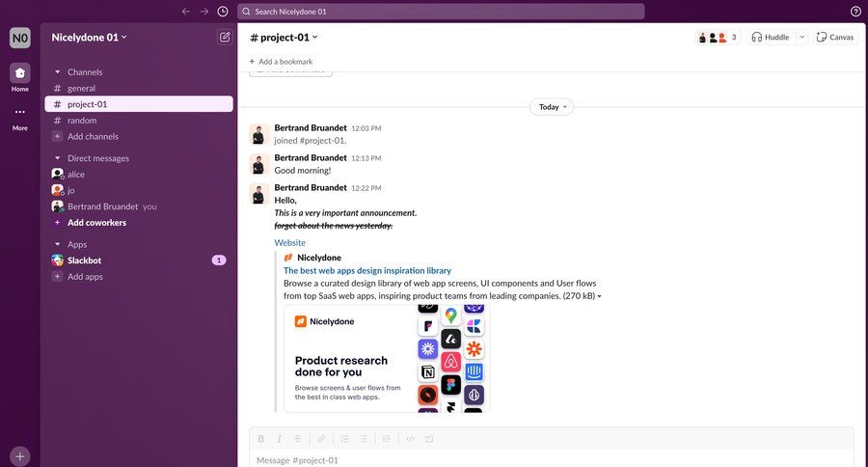This screenshot has height=467, width=868.
Task: Open the Today date dropdown
Action: pos(552,107)
